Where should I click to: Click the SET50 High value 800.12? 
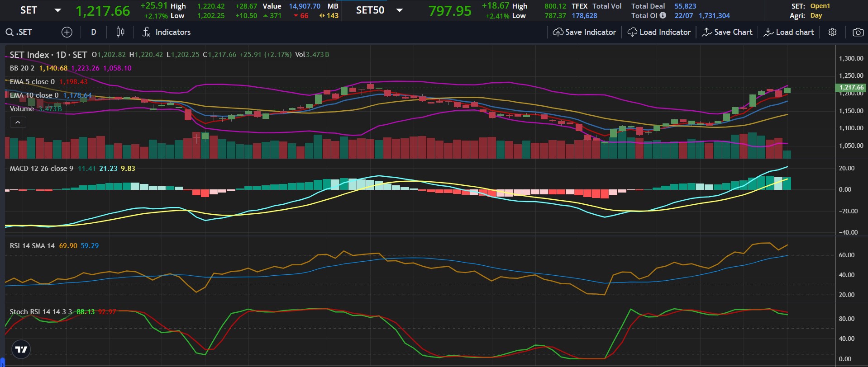(x=555, y=6)
